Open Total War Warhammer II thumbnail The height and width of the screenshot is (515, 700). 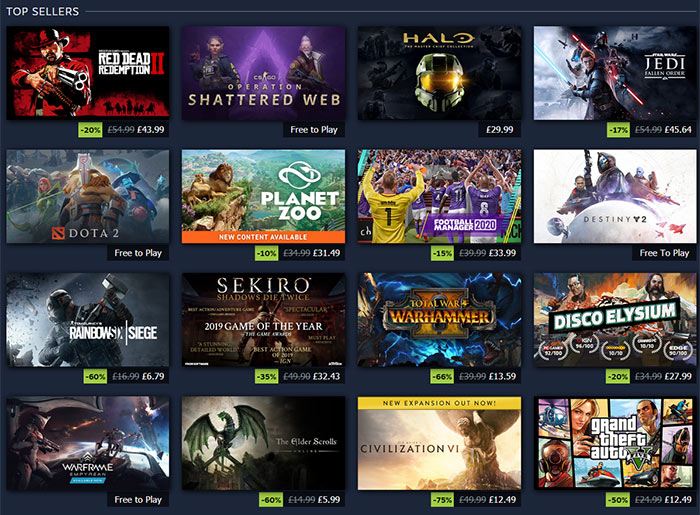point(439,320)
